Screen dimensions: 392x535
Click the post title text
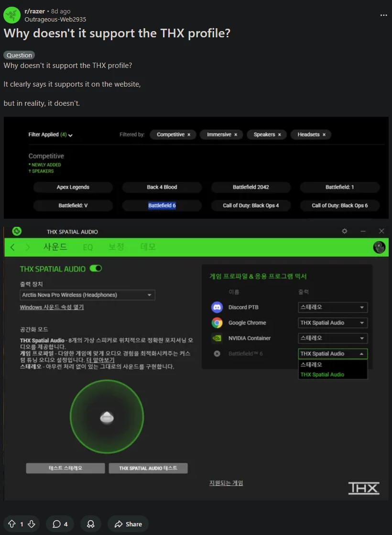117,33
